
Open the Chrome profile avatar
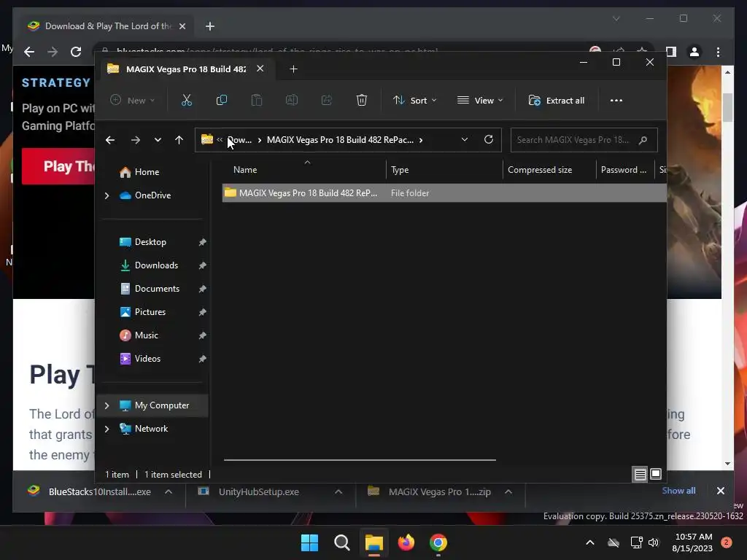(694, 52)
